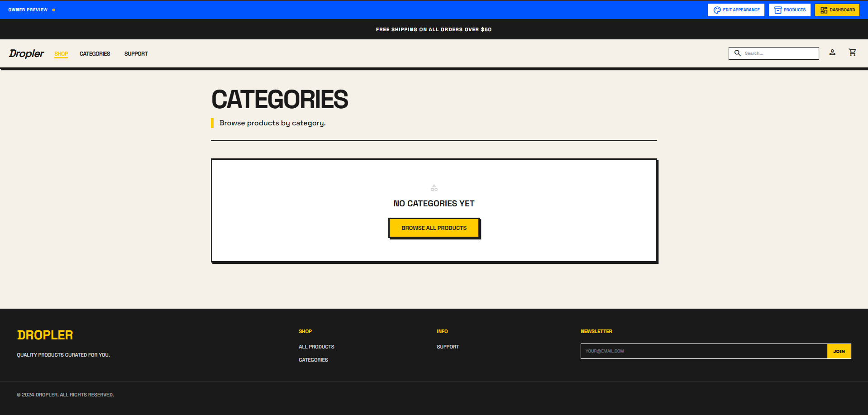Click the Dashboard button in owner bar
Screen dimensions: 868x415
click(837, 10)
